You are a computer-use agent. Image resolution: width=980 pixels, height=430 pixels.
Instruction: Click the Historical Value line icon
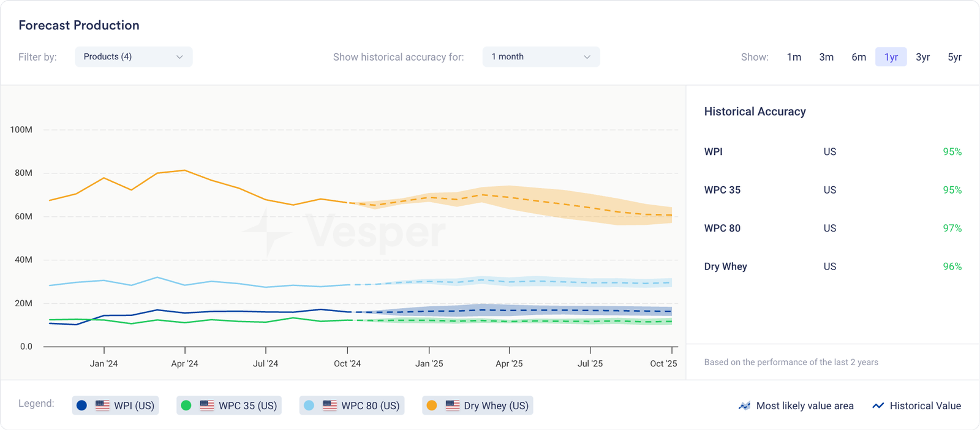pos(878,405)
